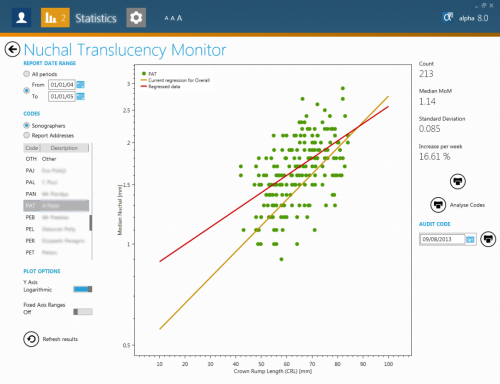Click the Median MoM value 1.14

coord(427,101)
